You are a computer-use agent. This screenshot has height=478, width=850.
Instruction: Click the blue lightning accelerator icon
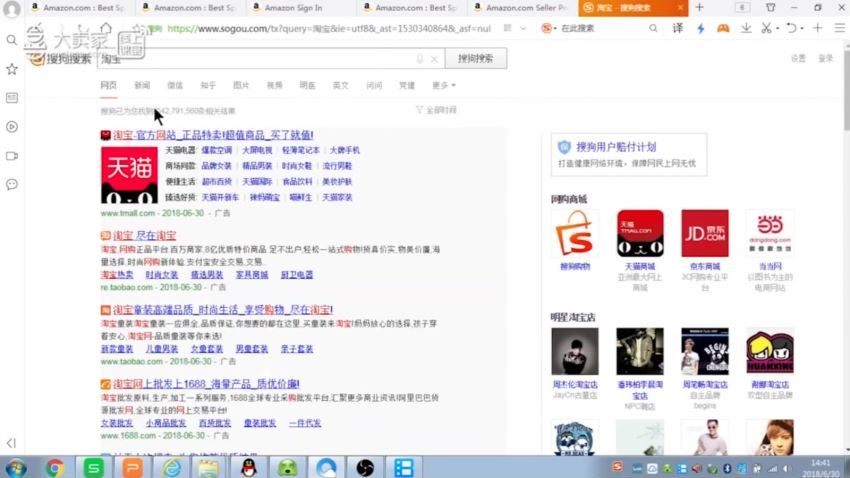click(700, 28)
